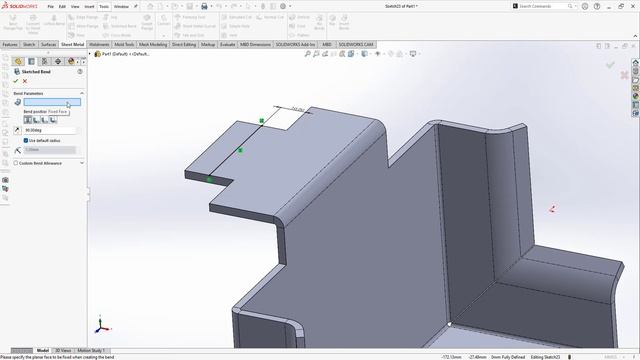
Task: Cancel sketch with corner red X
Action: (x=624, y=75)
